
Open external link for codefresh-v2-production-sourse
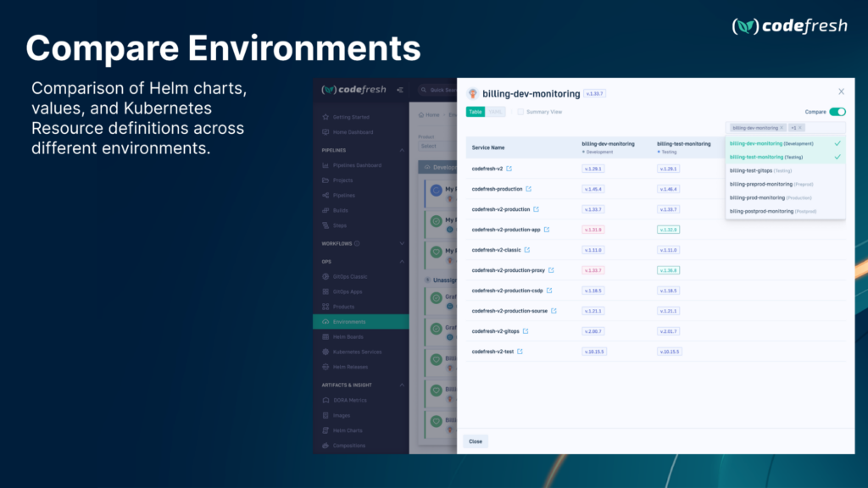pyautogui.click(x=554, y=311)
